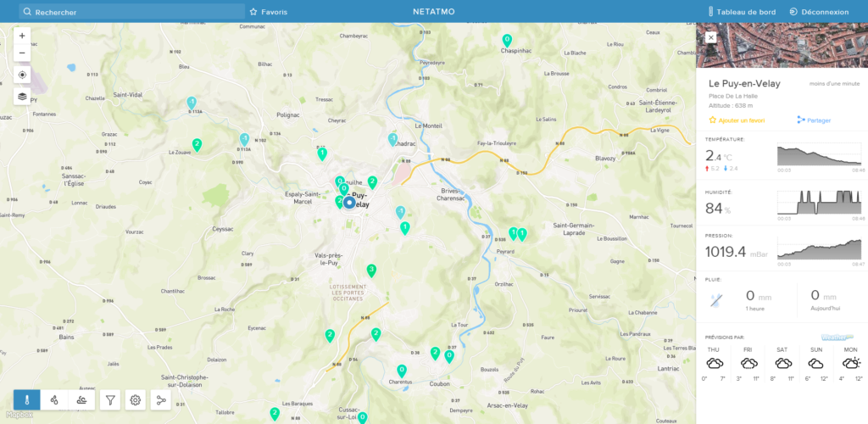Select the temperature thermometer layer
The width and height of the screenshot is (868, 424).
pos(27,399)
